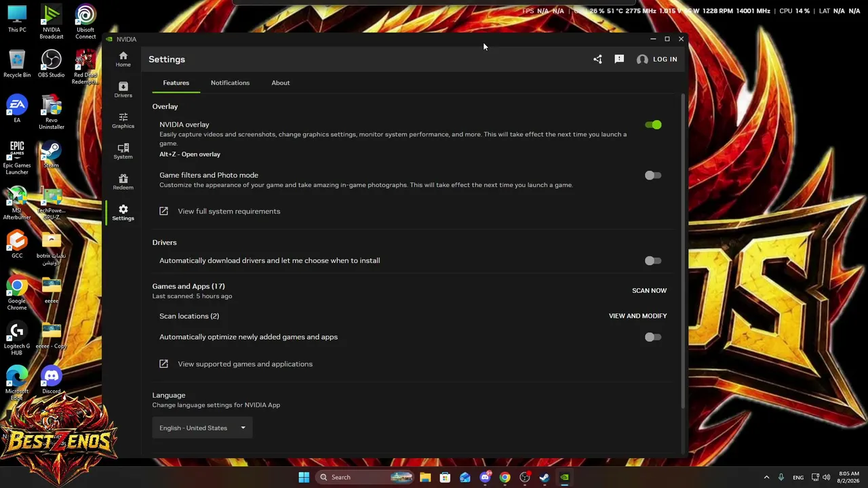Viewport: 868px width, 488px height.
Task: Open File Explorer from the taskbar
Action: point(425,477)
